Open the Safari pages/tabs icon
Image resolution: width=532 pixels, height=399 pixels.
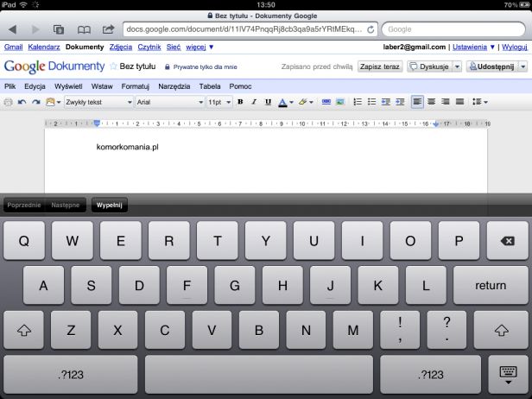pyautogui.click(x=59, y=29)
